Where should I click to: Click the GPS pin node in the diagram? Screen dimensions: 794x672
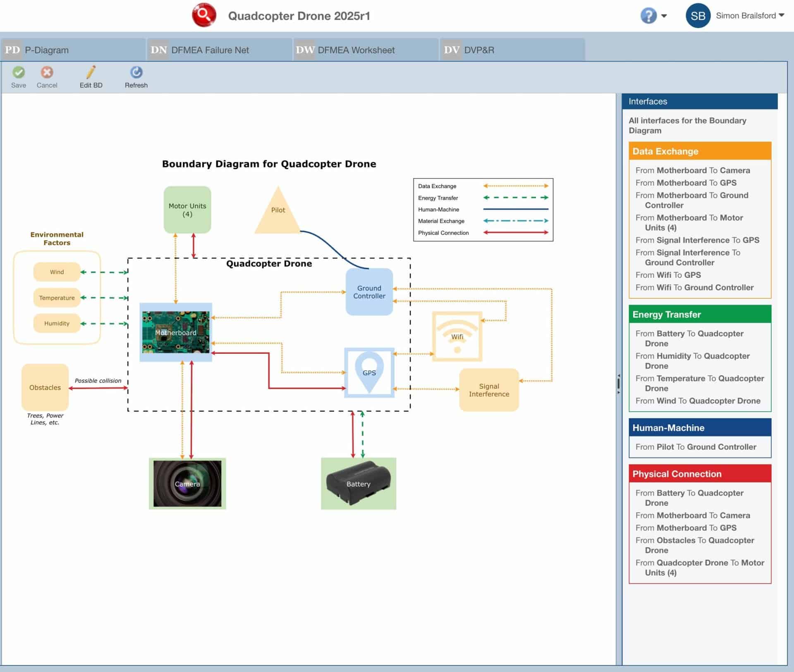pyautogui.click(x=369, y=373)
